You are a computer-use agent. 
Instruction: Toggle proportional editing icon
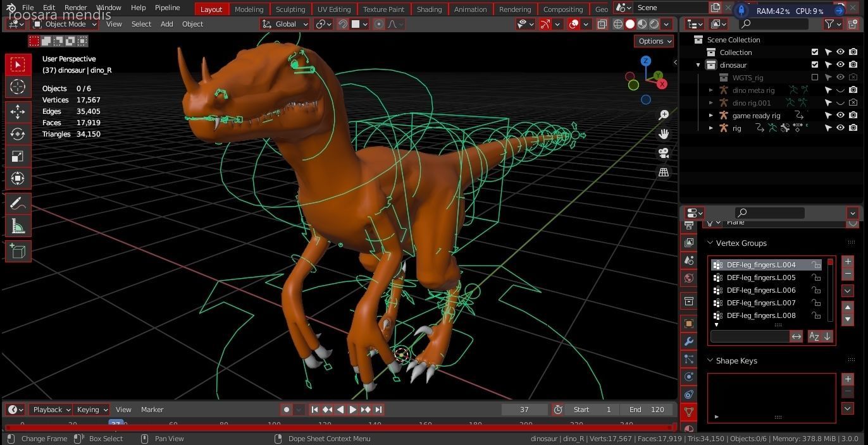point(379,24)
